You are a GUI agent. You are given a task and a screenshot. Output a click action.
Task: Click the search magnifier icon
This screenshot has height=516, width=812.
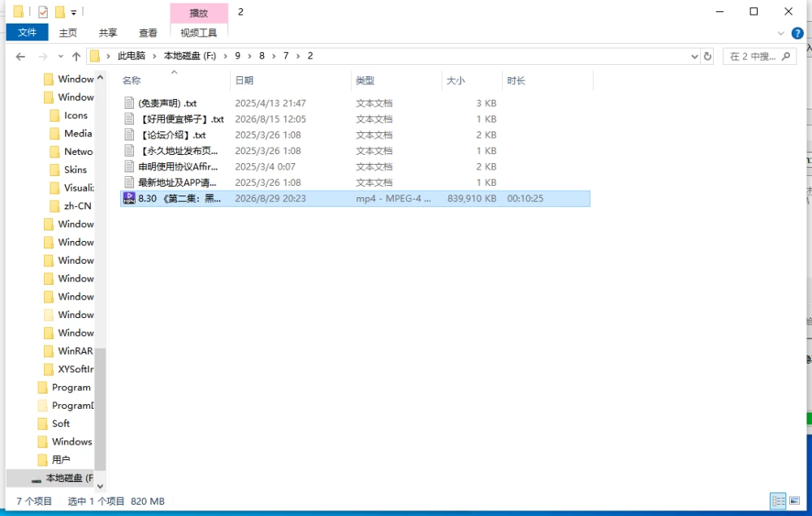click(786, 56)
